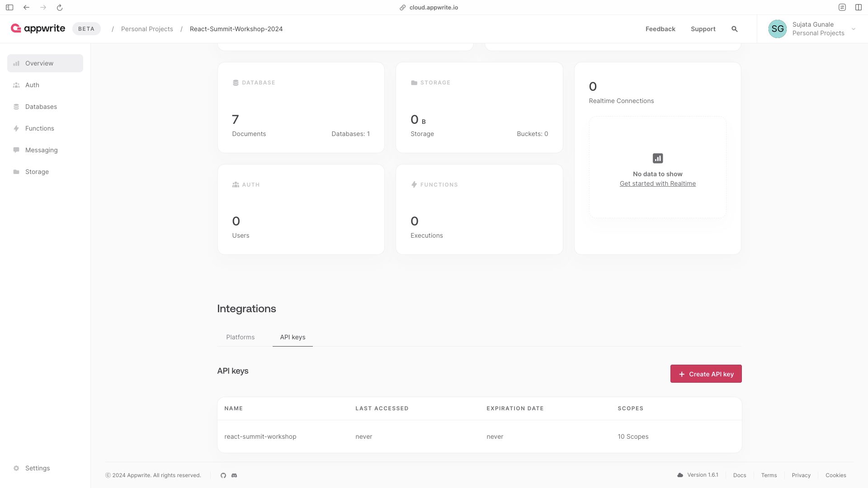Reload the page with refresh icon
This screenshot has width=868, height=488.
60,7
